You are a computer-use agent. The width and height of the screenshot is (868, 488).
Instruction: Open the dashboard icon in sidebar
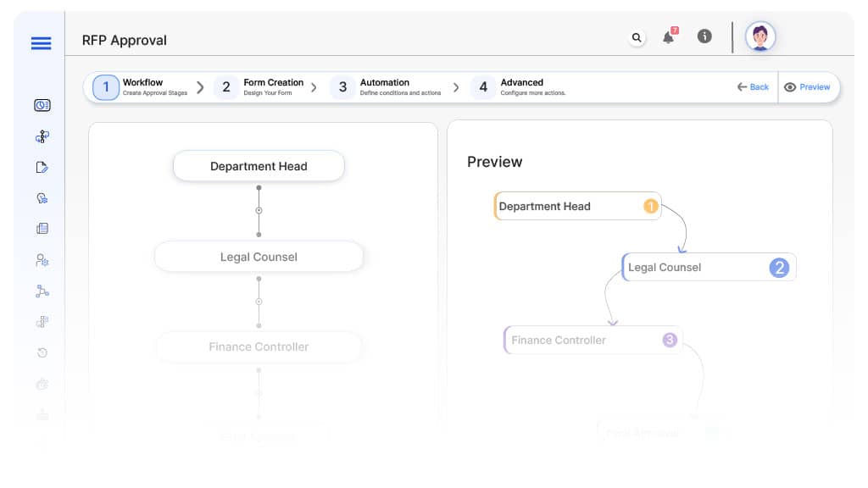pyautogui.click(x=42, y=105)
